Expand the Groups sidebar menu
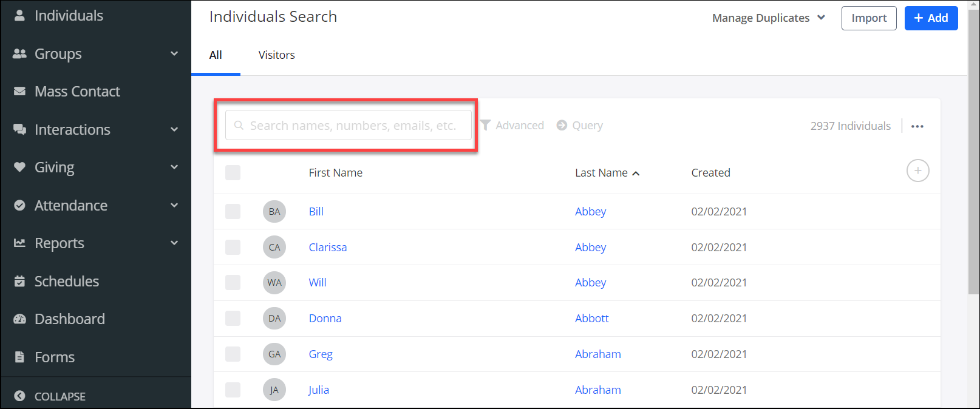The image size is (980, 409). (174, 54)
